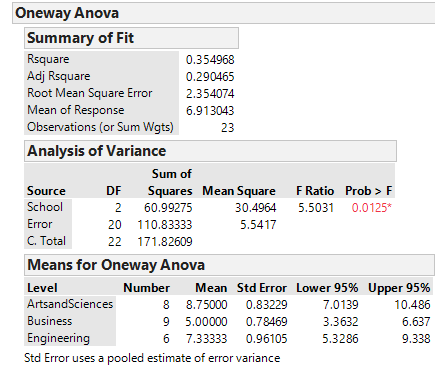The height and width of the screenshot is (367, 435).
Task: Collapse the Summary of Fit section header
Action: (x=131, y=38)
